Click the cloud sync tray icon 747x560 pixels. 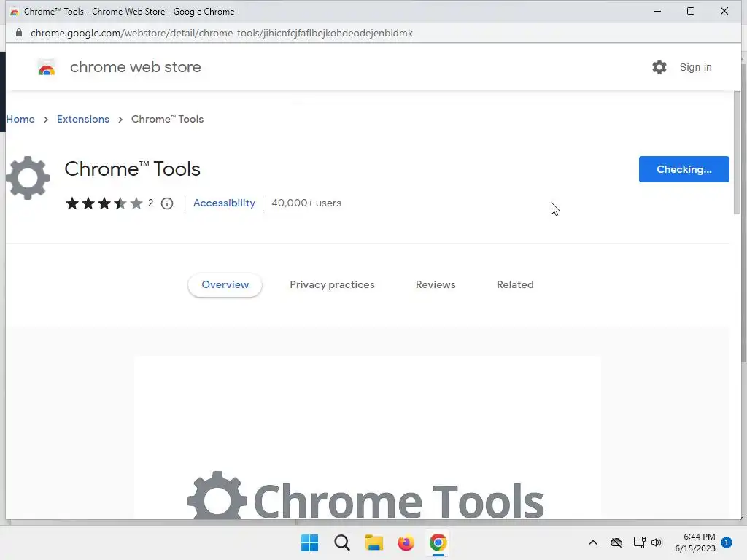(x=616, y=542)
